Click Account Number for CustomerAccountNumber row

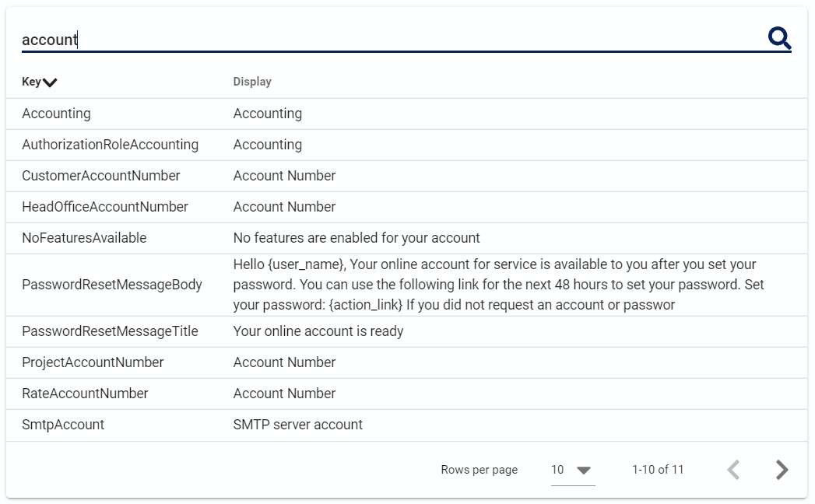[x=284, y=176]
